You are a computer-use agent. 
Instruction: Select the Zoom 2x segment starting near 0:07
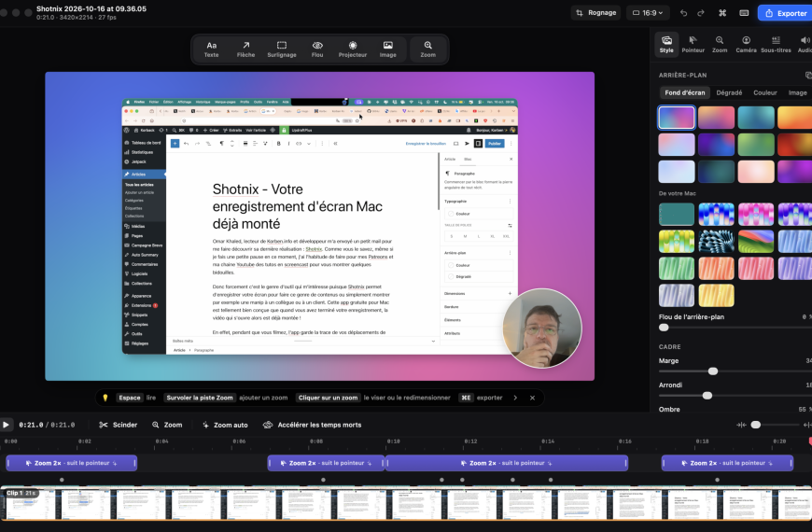326,463
